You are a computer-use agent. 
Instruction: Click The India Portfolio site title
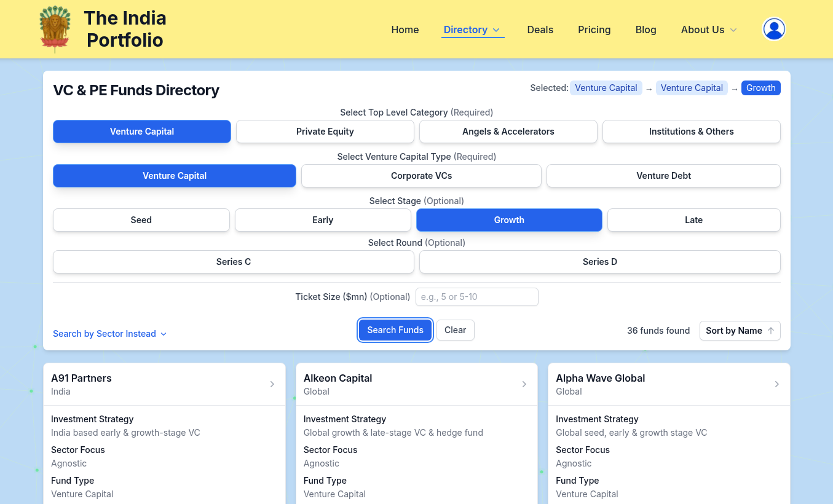point(125,29)
